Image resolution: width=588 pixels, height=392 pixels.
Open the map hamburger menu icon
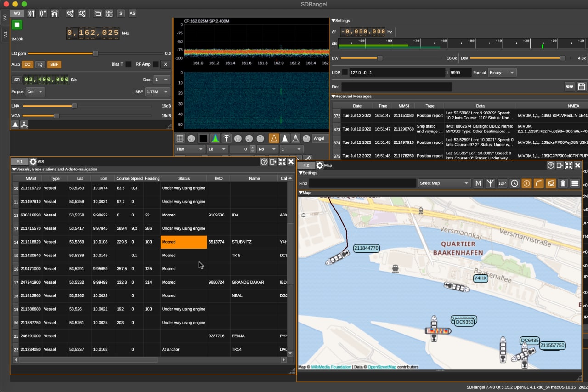coord(575,183)
